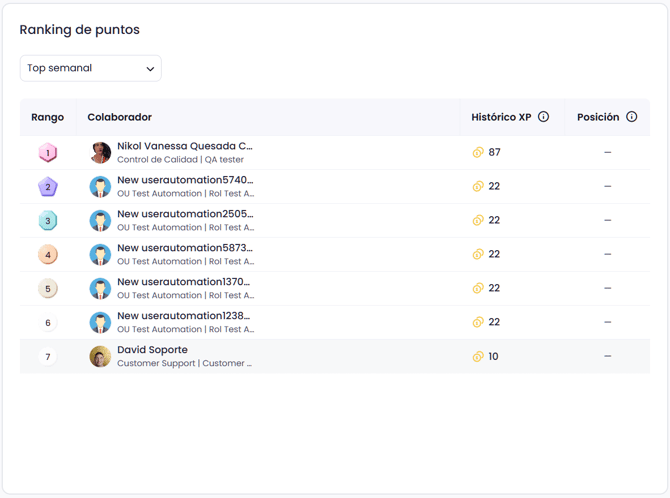
Task: Open the Top semanal dropdown
Action: tap(91, 68)
